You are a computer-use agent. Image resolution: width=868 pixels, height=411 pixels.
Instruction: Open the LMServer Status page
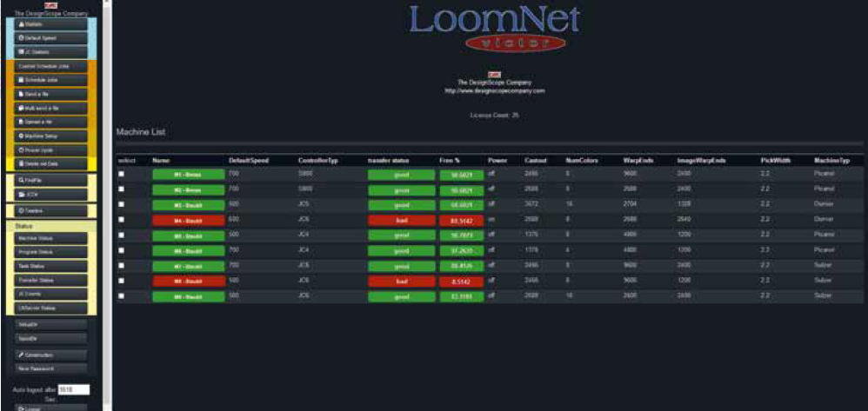51,308
